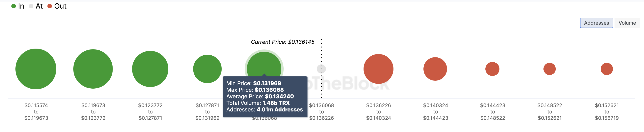644x132 pixels.
Task: Toggle the gray At legend item
Action: [36, 6]
